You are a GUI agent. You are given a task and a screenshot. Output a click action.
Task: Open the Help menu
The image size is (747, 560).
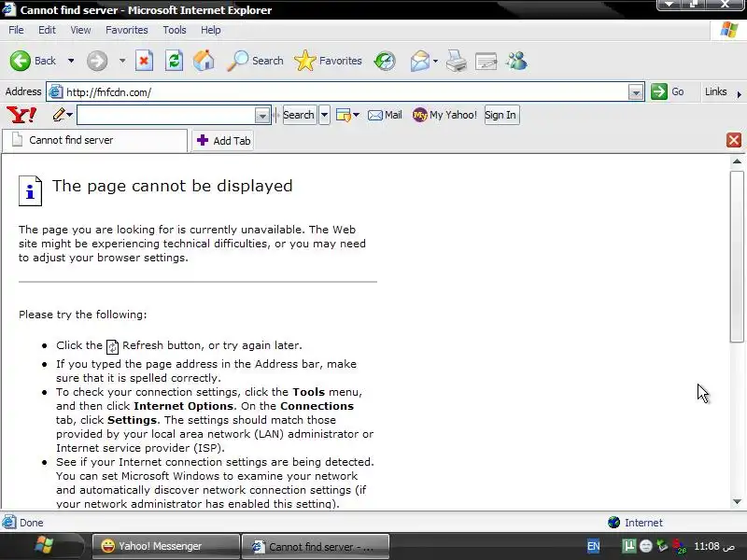pyautogui.click(x=211, y=30)
